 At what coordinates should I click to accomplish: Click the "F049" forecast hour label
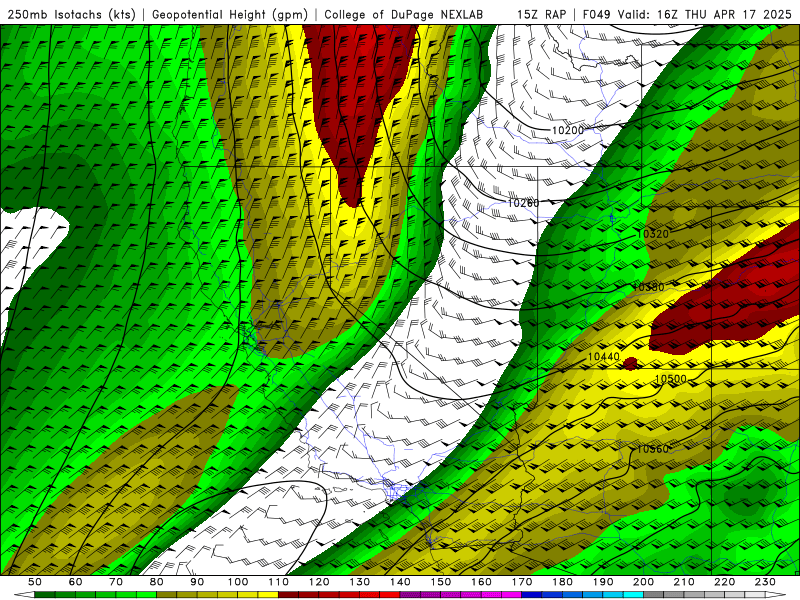[x=596, y=14]
